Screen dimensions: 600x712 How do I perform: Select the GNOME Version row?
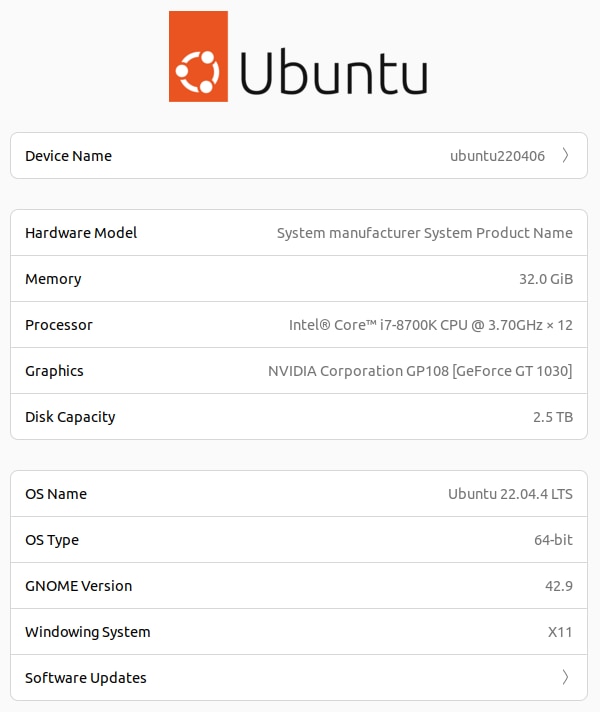point(299,586)
